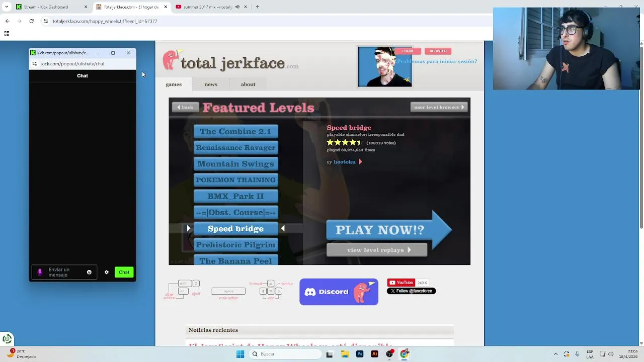This screenshot has width=644, height=362.
Task: Select POKEMON TRAINING level
Action: 235,180
